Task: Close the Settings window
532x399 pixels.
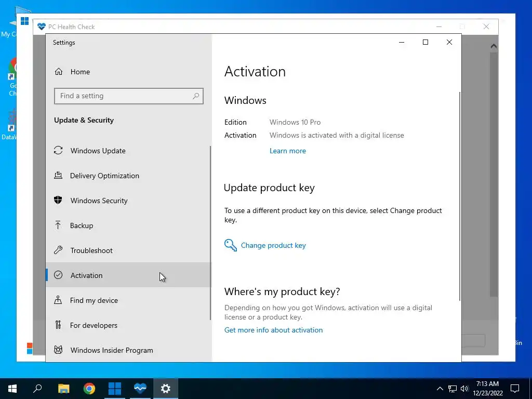Action: tap(449, 42)
